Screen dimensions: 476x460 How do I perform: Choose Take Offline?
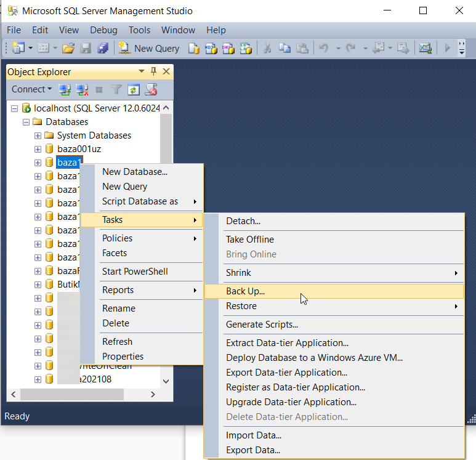pyautogui.click(x=334, y=240)
